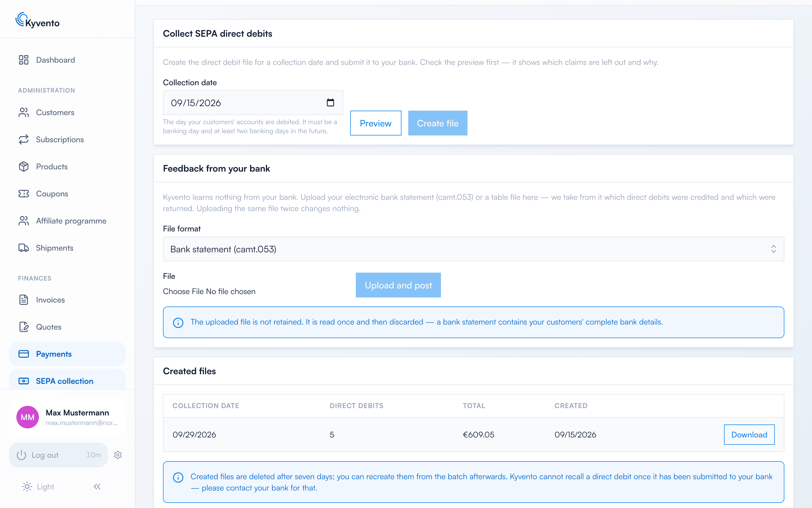Click the Invoices document icon
Image resolution: width=812 pixels, height=508 pixels.
(23, 300)
